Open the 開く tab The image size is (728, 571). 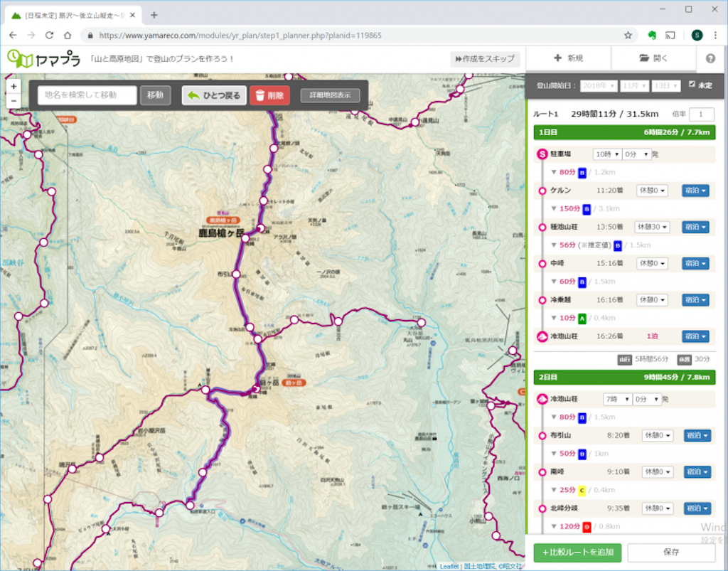653,58
